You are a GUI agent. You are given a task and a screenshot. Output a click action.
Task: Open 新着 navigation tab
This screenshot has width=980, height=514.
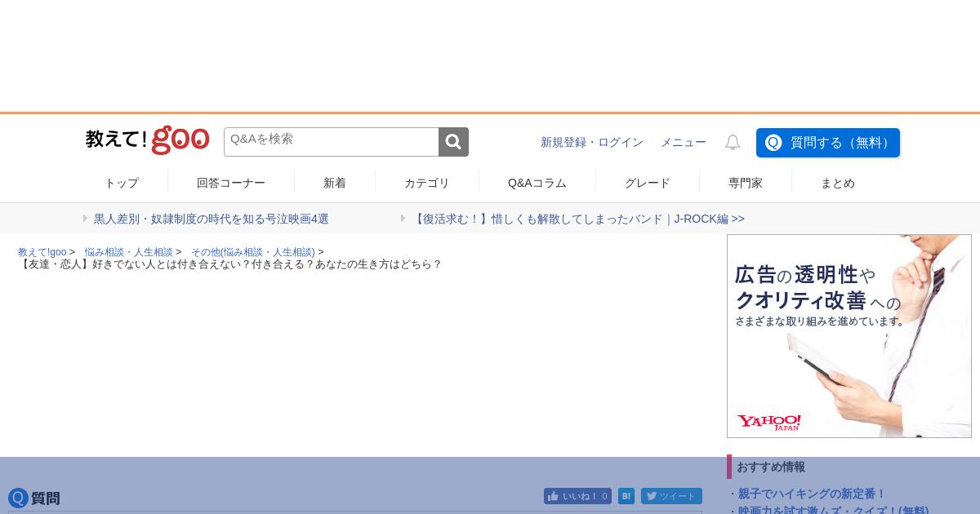click(x=335, y=183)
